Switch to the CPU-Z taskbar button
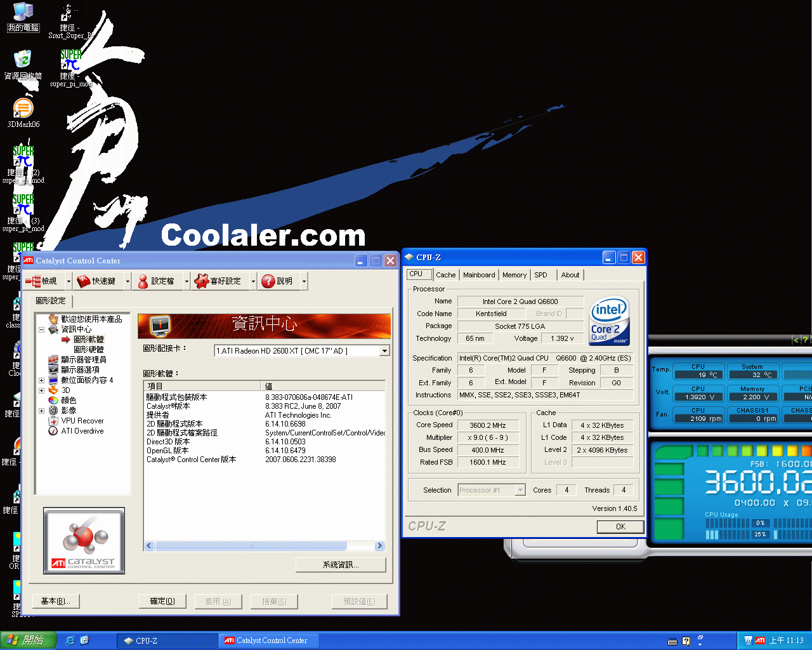Viewport: 812px width, 650px height. click(167, 640)
